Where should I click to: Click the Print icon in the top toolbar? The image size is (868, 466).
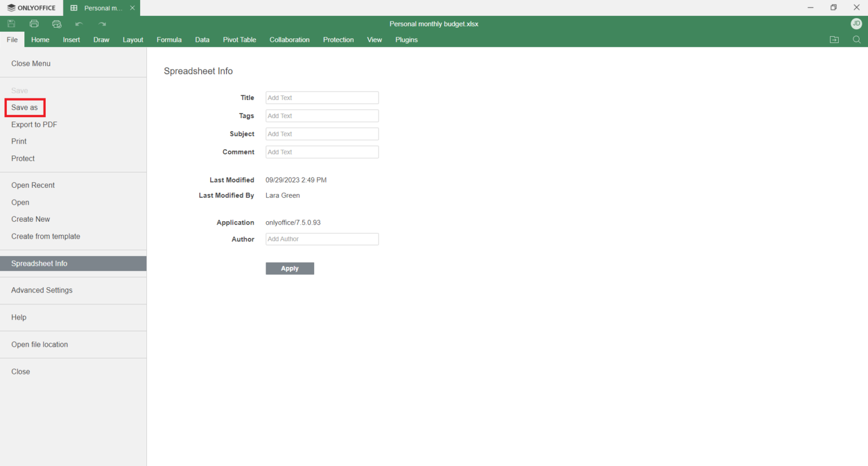(34, 24)
